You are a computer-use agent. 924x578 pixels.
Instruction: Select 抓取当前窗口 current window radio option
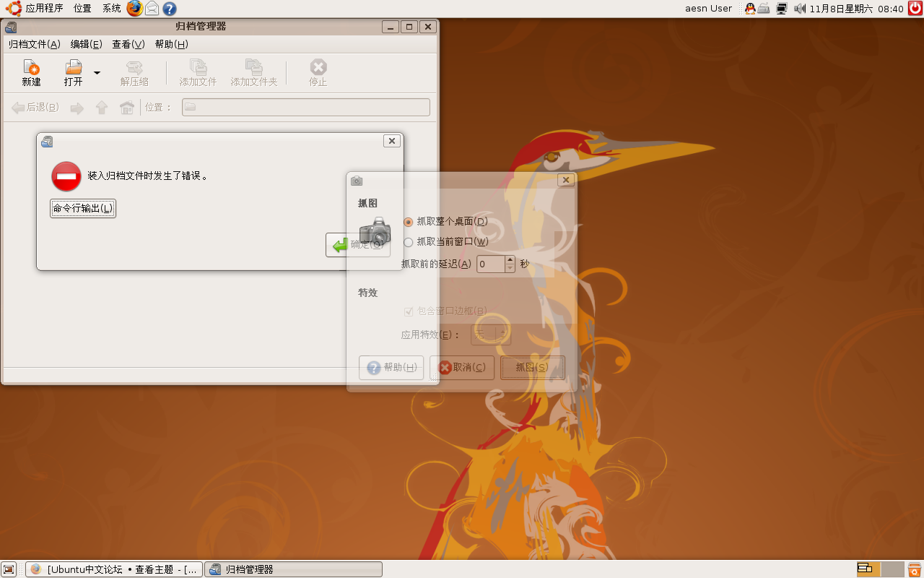point(445,241)
